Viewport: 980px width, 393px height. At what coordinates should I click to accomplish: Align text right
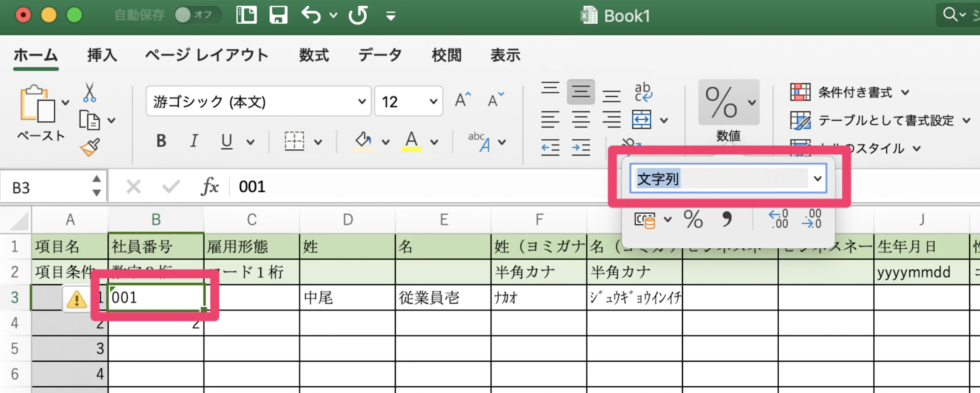pos(612,120)
